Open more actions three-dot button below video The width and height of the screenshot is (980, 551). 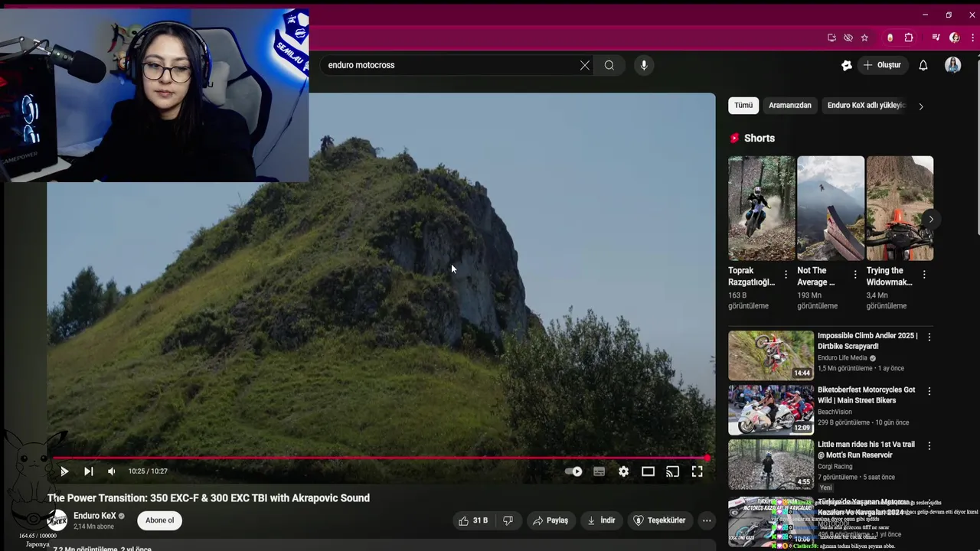coord(707,520)
